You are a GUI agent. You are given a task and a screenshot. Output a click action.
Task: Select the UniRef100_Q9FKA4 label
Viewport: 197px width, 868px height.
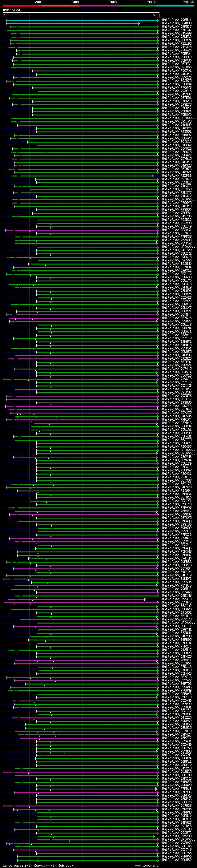177,84
